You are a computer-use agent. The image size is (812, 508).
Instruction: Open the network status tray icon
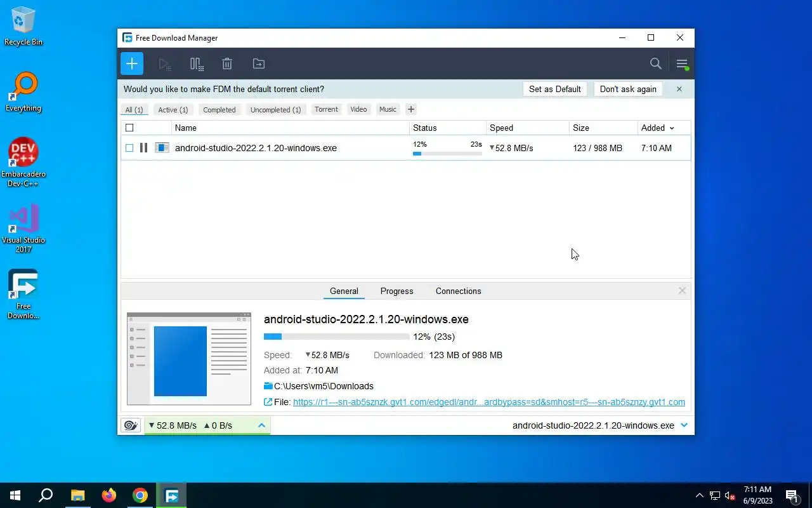[x=715, y=495]
